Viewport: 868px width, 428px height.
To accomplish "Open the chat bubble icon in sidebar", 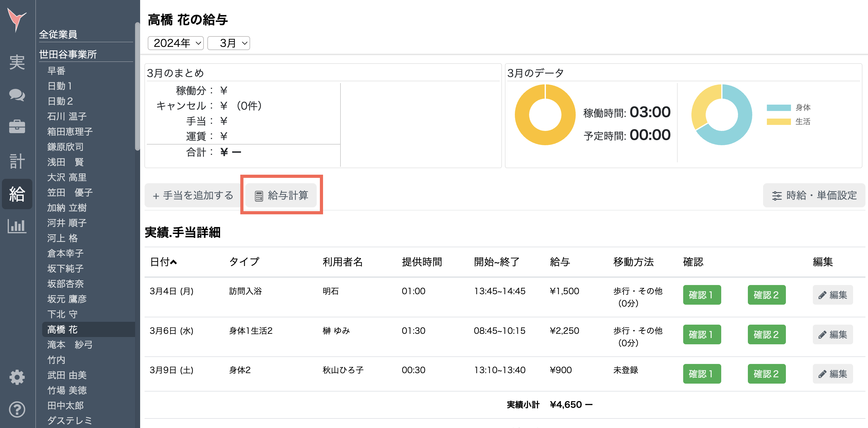I will pos(16,95).
